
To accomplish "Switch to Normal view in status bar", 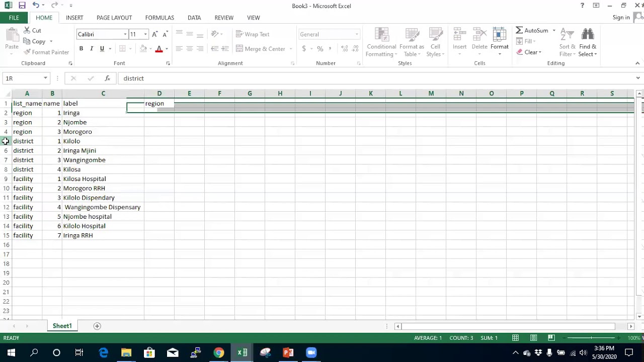I will coord(515,338).
